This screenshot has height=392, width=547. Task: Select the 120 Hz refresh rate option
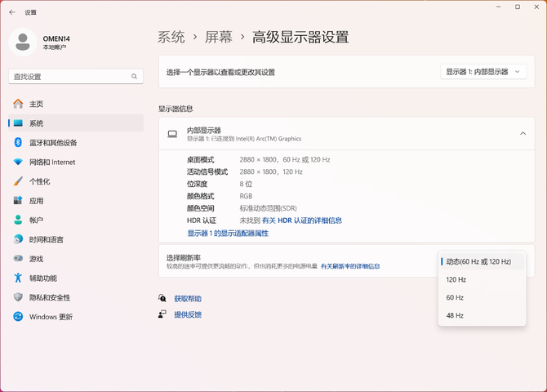tap(482, 279)
